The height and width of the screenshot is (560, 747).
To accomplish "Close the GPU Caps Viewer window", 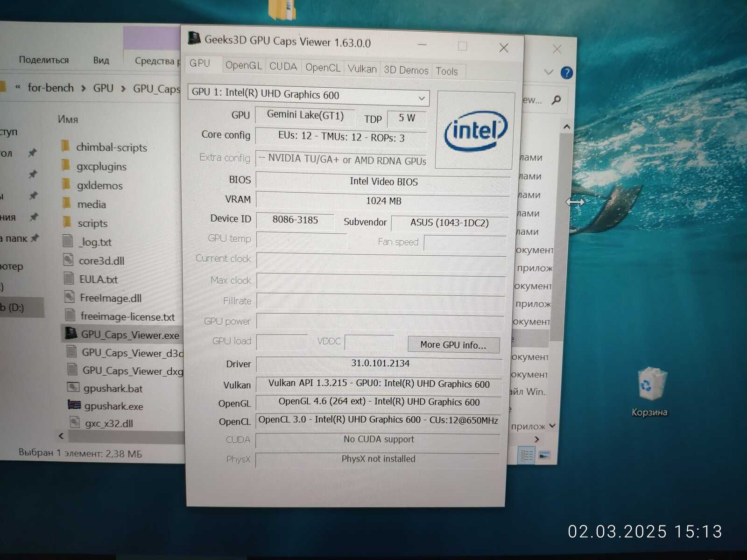I will (504, 48).
